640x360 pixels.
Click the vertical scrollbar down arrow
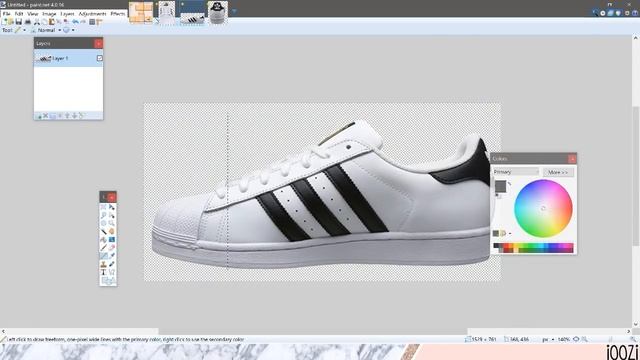(x=636, y=324)
